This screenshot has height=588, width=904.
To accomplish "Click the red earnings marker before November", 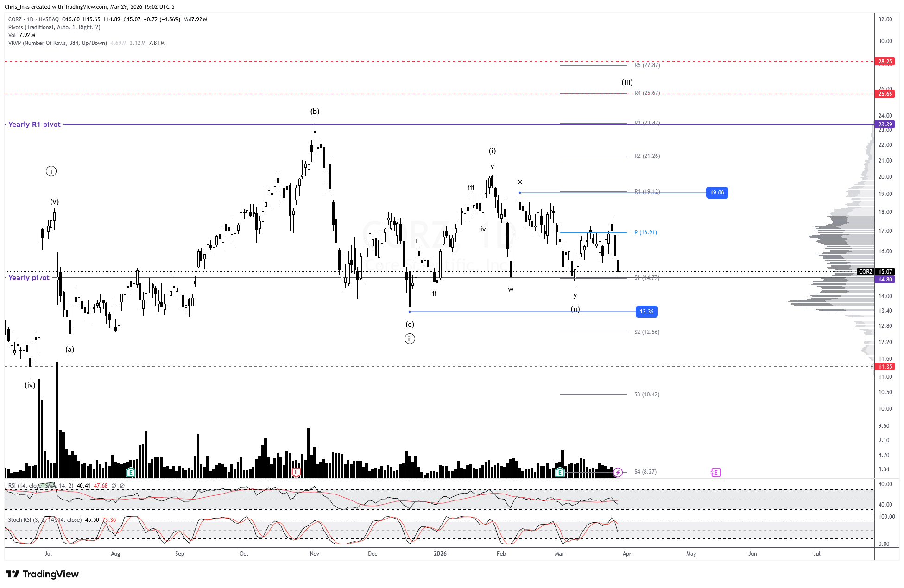I will (296, 472).
